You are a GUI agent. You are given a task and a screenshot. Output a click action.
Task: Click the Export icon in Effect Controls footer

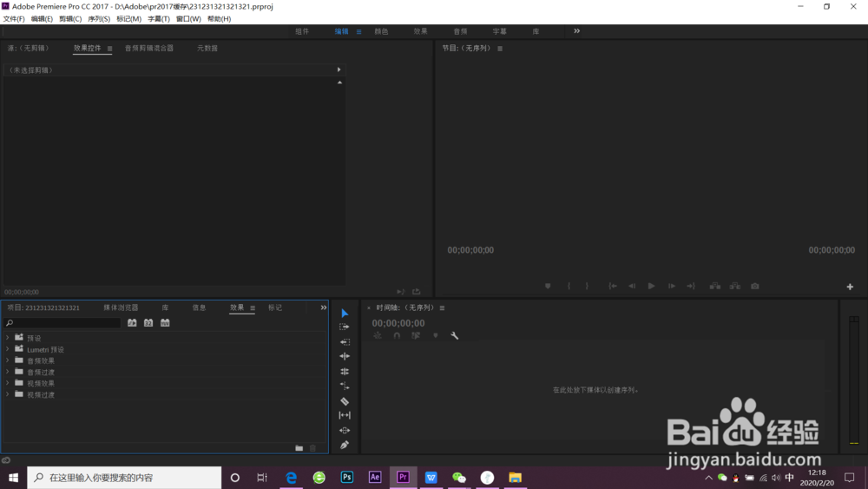(417, 292)
